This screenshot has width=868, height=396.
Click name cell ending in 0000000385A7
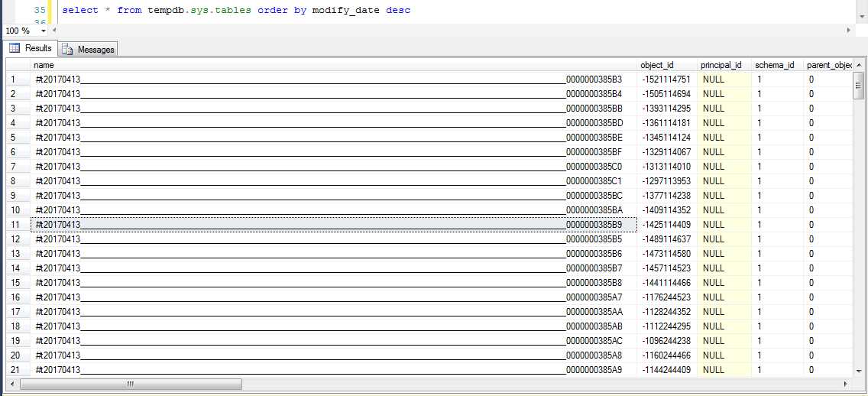pyautogui.click(x=334, y=297)
